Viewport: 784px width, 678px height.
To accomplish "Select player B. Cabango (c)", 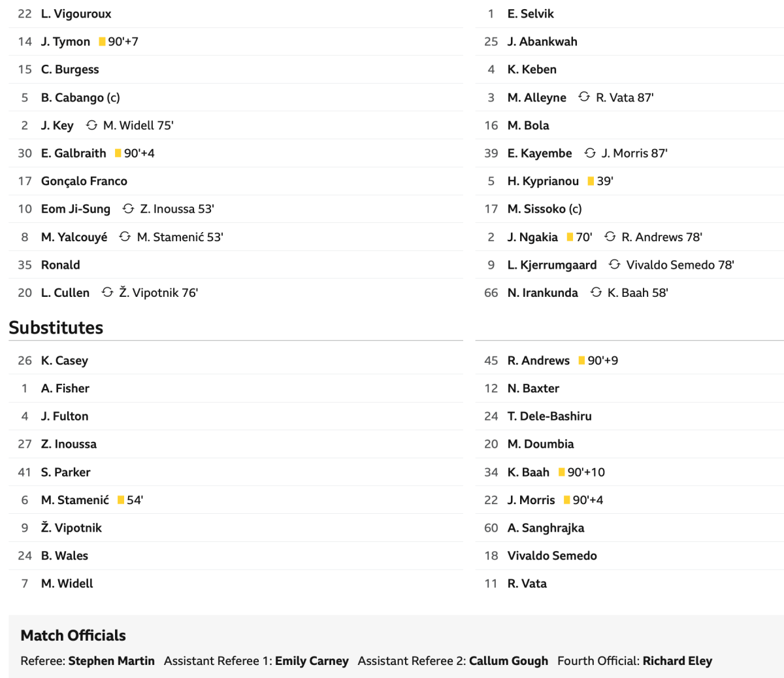I will (80, 97).
